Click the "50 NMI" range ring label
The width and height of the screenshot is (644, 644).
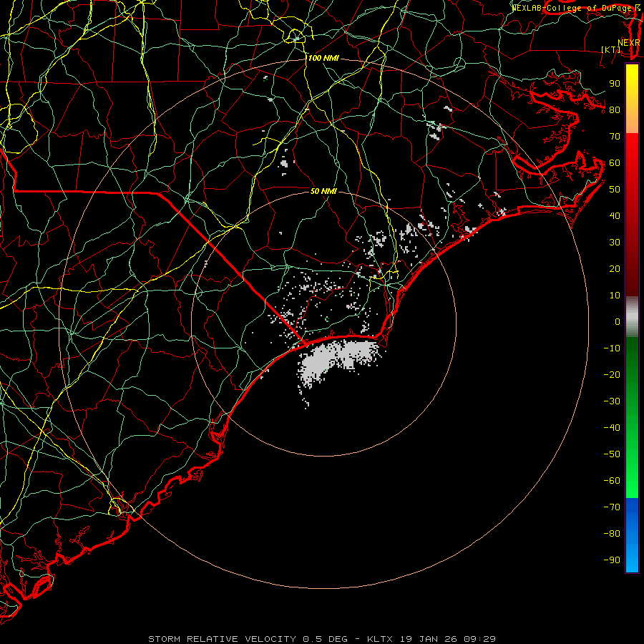coord(323,191)
